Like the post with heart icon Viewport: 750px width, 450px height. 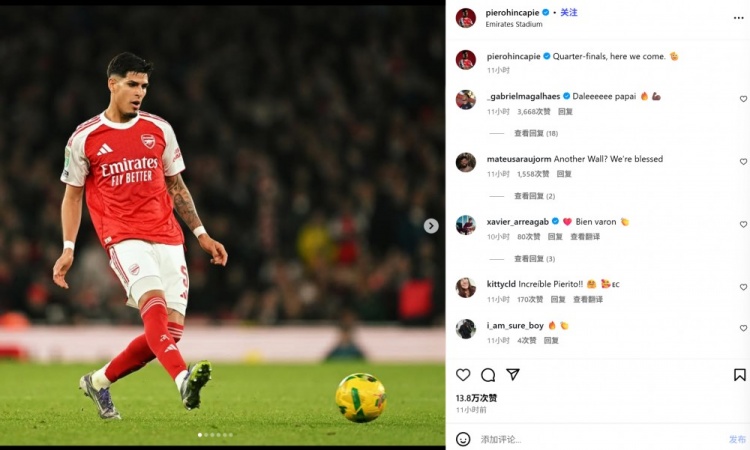(463, 375)
